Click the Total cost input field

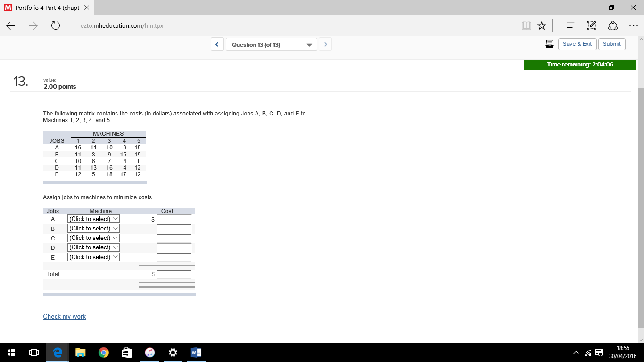[174, 274]
